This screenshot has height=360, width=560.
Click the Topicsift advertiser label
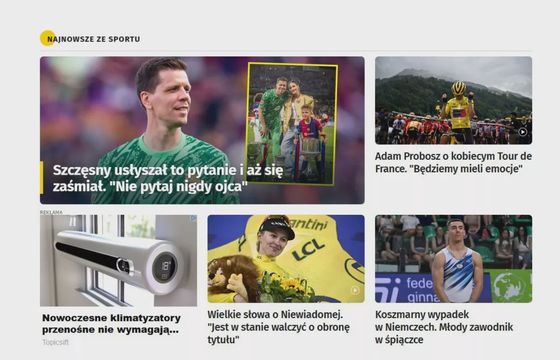pyautogui.click(x=55, y=342)
